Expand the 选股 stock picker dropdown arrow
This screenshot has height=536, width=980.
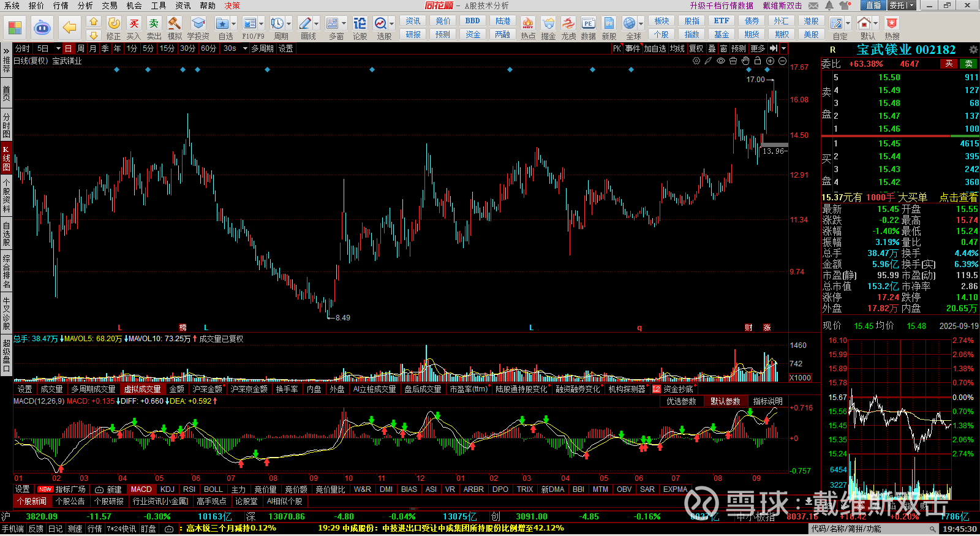point(392,24)
